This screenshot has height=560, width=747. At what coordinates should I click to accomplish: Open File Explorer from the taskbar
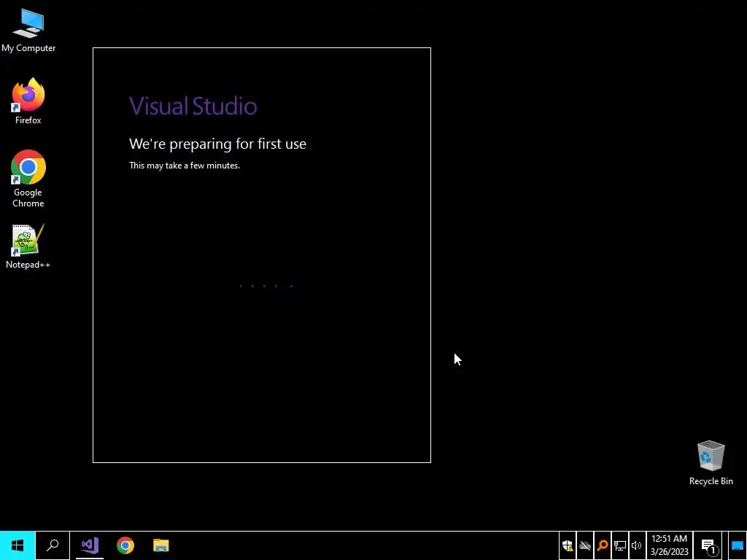coord(161,545)
